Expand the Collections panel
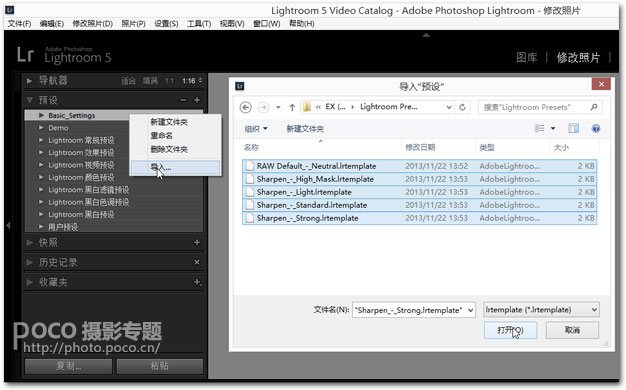626x390 pixels. tap(29, 282)
